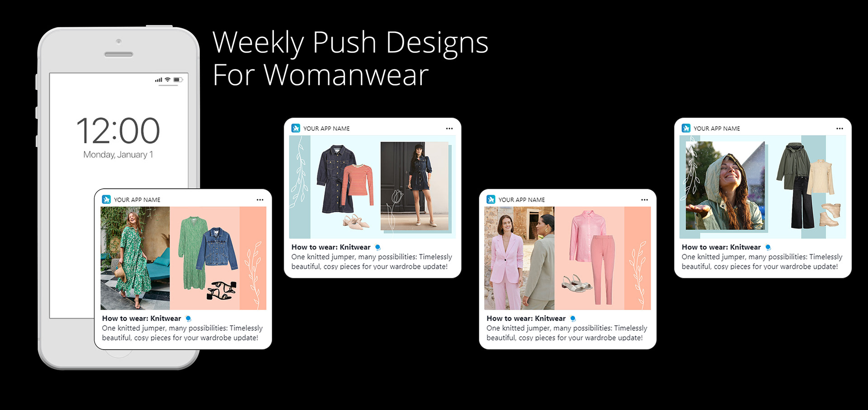Tap the signal bars icon on the phone
Image resolution: width=868 pixels, height=410 pixels.
coord(159,80)
